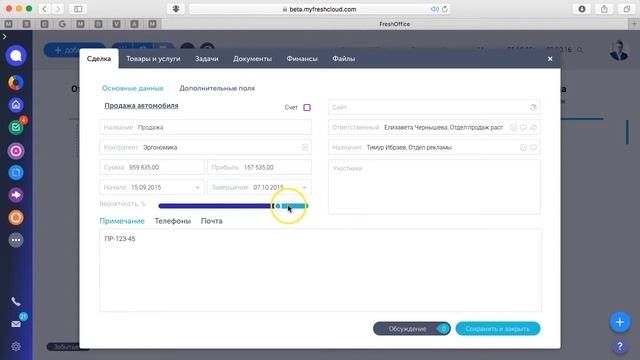Open the Завершение date dropdown arrow

(304, 187)
